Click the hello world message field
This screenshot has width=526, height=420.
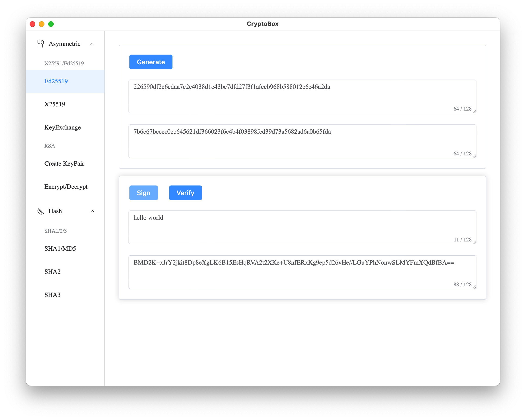302,227
